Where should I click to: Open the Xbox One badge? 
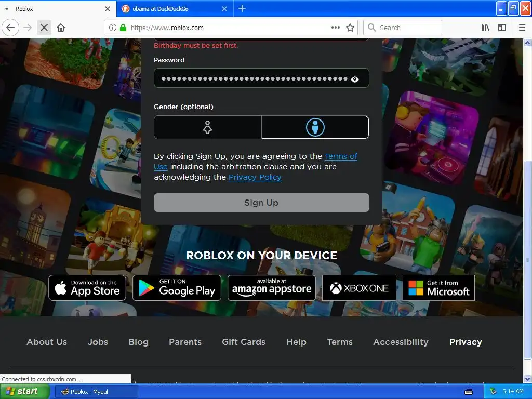[x=359, y=288]
